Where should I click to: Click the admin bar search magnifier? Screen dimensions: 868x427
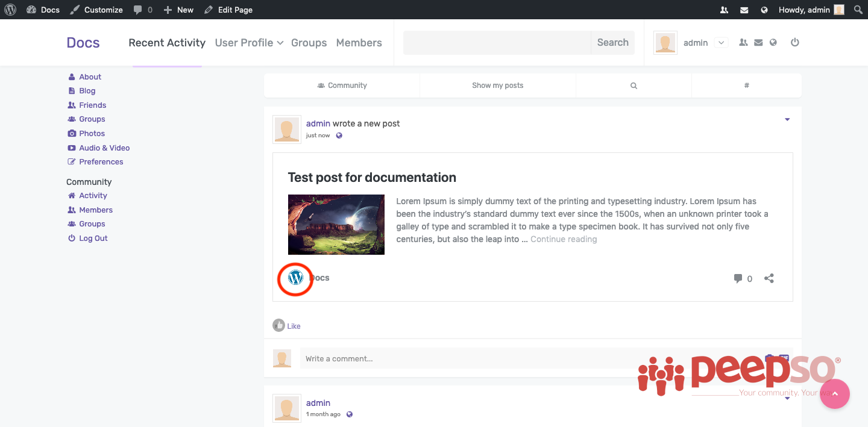pyautogui.click(x=858, y=10)
